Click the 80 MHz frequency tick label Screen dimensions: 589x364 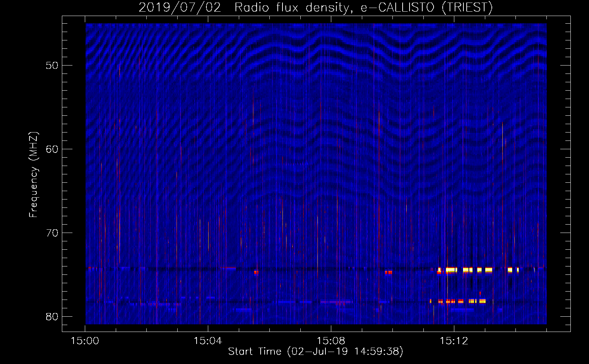(52, 317)
